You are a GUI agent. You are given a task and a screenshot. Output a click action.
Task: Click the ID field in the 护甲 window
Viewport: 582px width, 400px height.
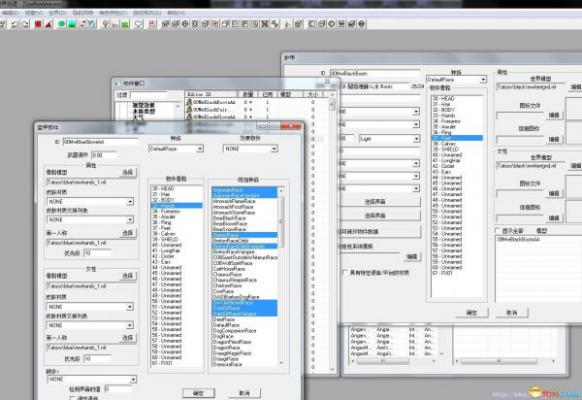[375, 73]
